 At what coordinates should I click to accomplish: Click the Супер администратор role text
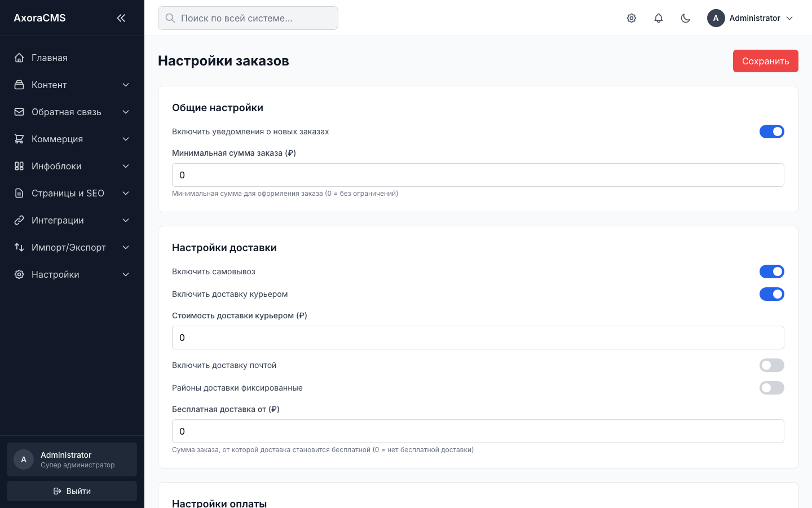pos(78,465)
